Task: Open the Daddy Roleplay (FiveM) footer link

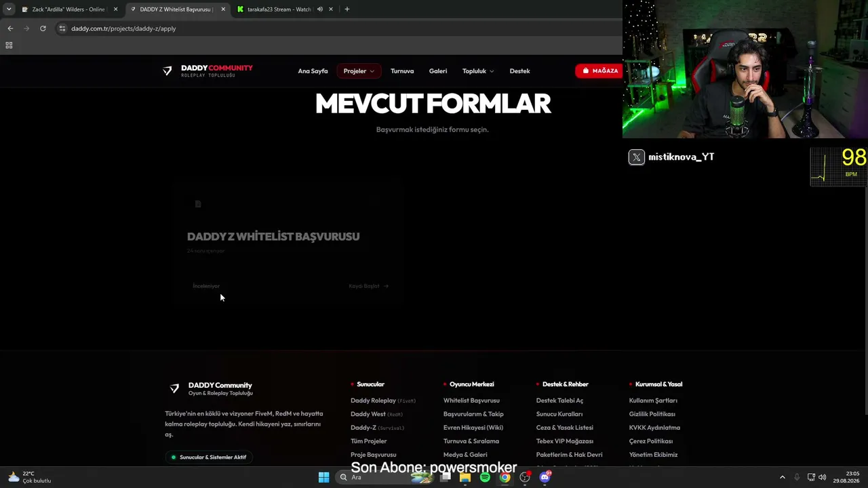Action: (x=383, y=401)
